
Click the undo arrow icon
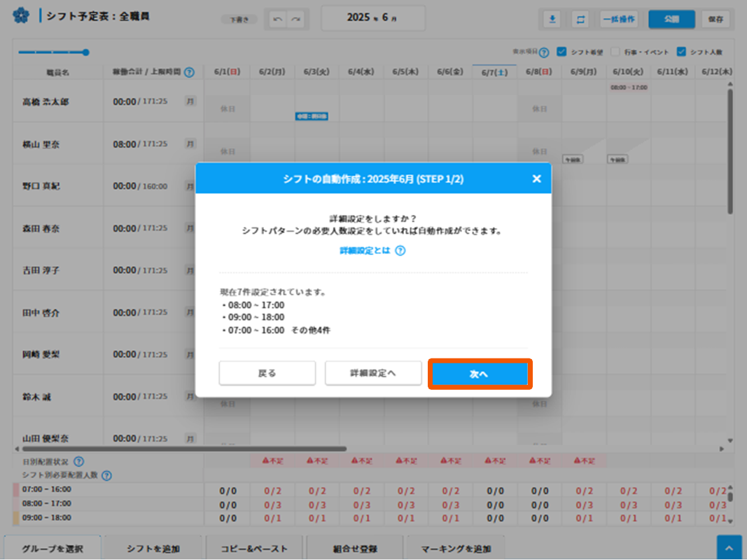click(278, 19)
